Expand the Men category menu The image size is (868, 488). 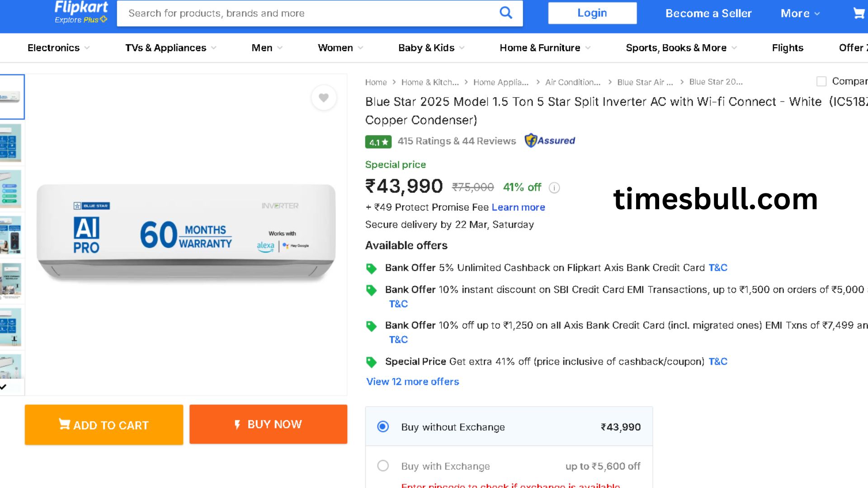coord(267,48)
